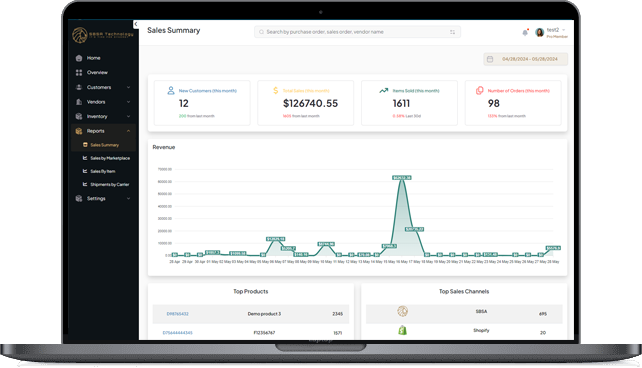
Task: Click the Demo product 3 name
Action: (x=264, y=314)
